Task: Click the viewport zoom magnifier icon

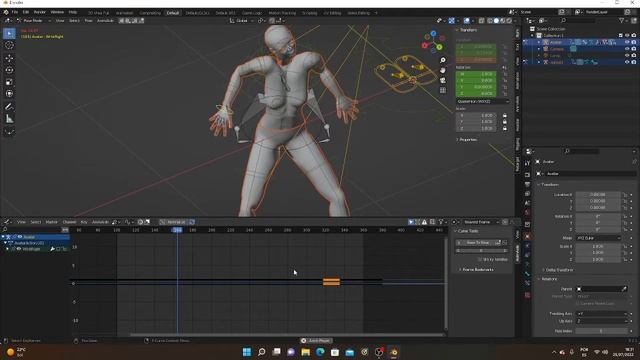Action: (443, 60)
